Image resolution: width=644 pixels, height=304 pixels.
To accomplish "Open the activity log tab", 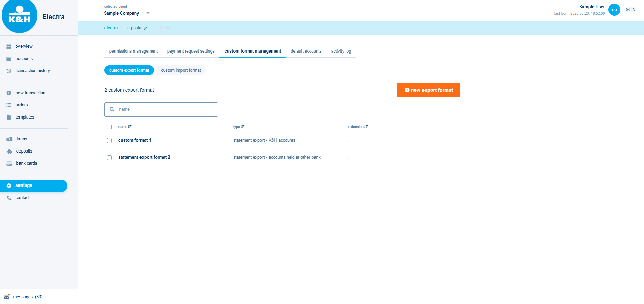I will [x=341, y=51].
